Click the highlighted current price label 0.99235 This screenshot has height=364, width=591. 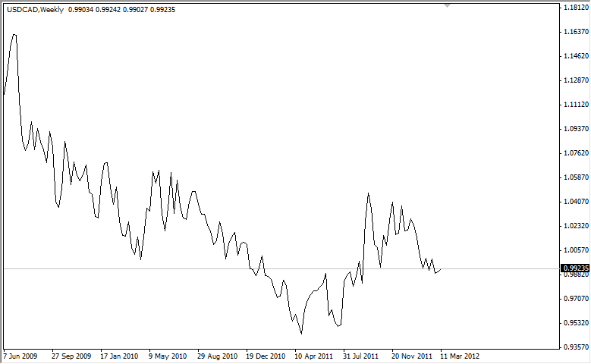575,268
